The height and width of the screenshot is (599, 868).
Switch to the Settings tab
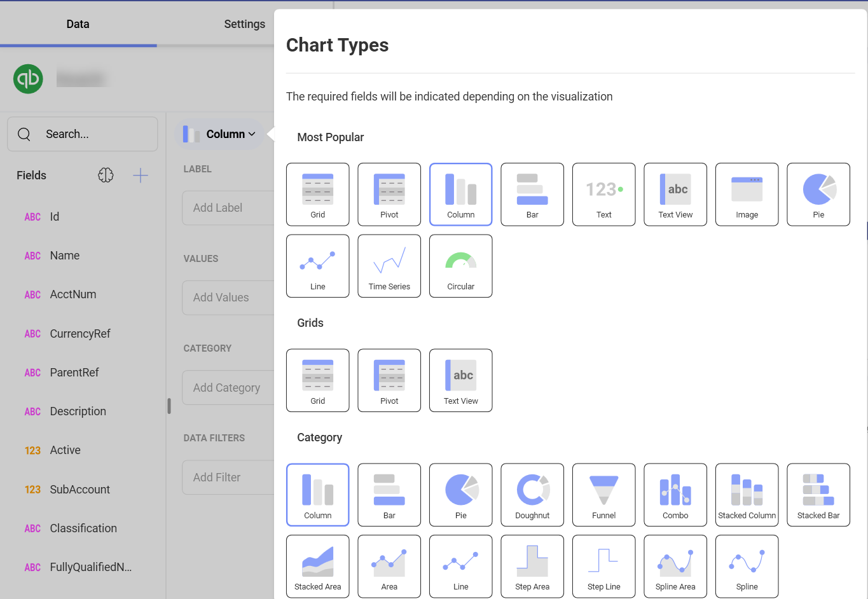[244, 24]
